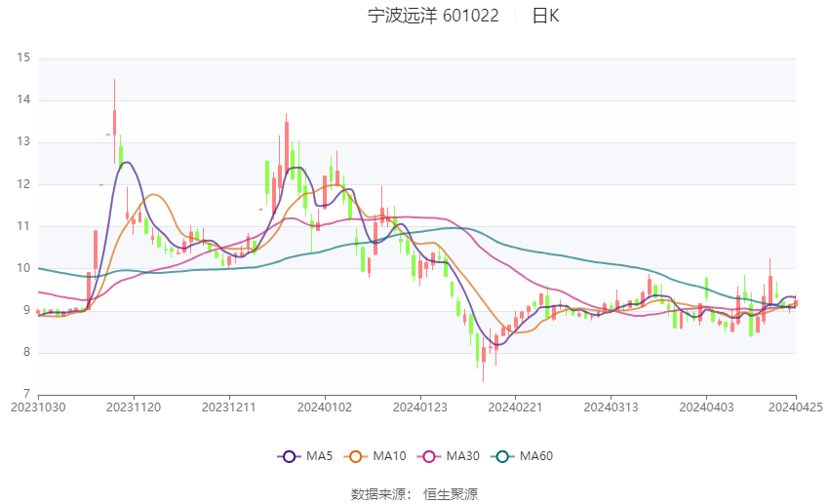Screen dimensions: 829x504
Task: Click the 20240403 date axis label
Action: pos(707,407)
